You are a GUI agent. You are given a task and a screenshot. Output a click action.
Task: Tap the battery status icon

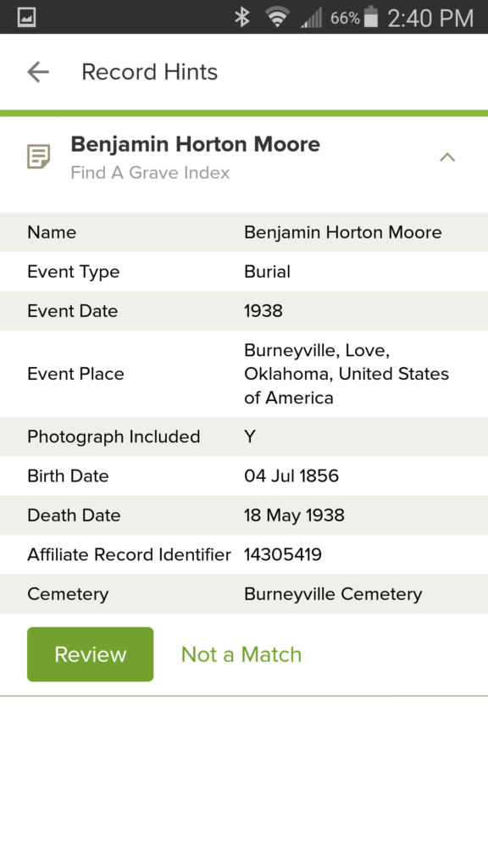pos(371,17)
